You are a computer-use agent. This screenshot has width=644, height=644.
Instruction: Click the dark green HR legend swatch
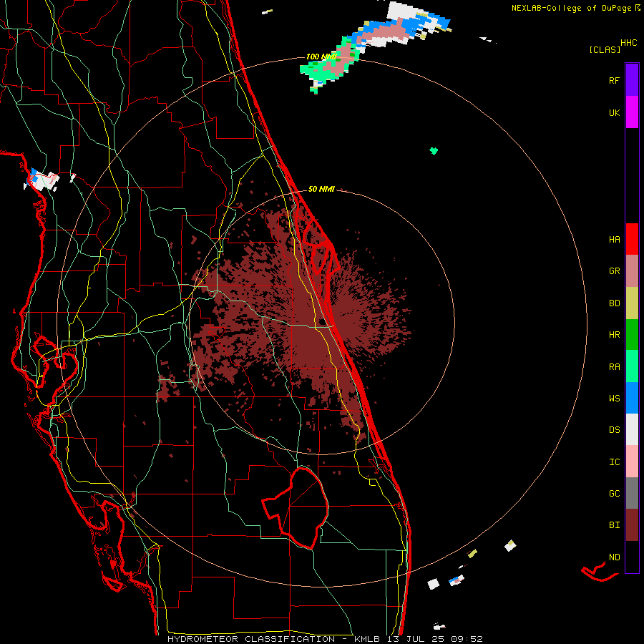tap(632, 335)
